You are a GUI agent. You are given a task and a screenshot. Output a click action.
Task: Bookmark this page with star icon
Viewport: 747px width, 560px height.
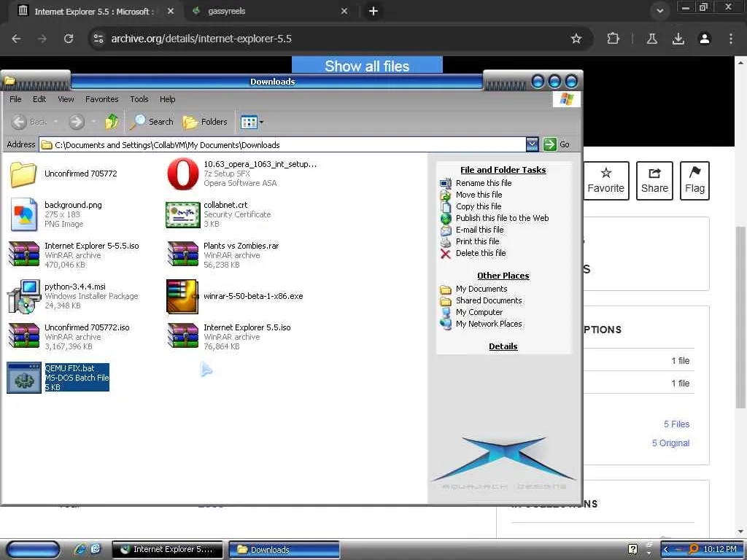[576, 39]
